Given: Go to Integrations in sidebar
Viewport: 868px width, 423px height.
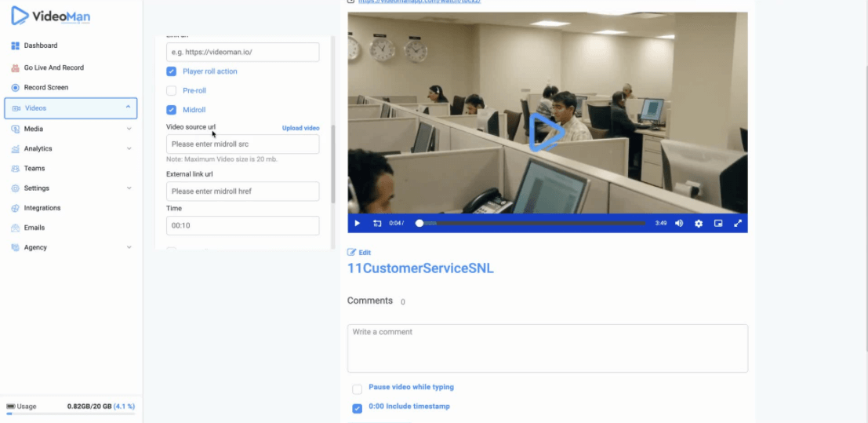Looking at the screenshot, I should click(x=42, y=208).
